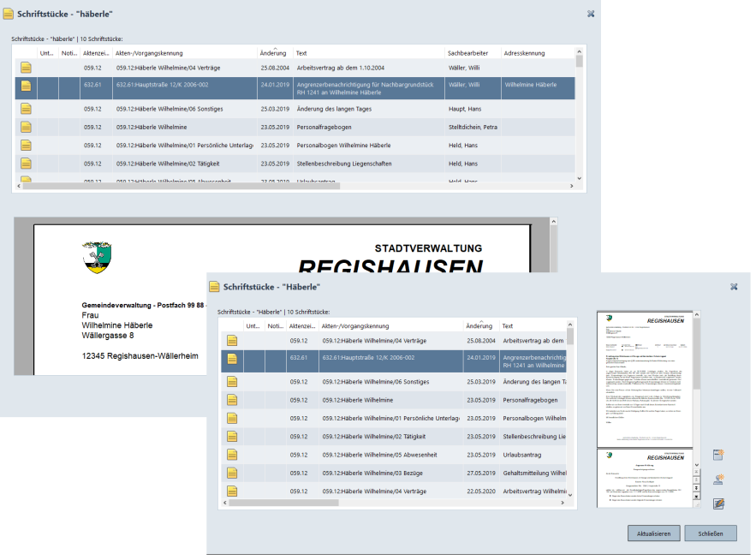Click document icon of the 03 Bezüge row
756x560 pixels.
232,473
